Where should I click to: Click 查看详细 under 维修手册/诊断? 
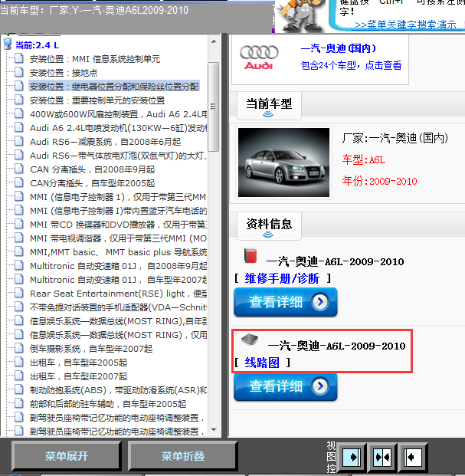click(x=286, y=302)
